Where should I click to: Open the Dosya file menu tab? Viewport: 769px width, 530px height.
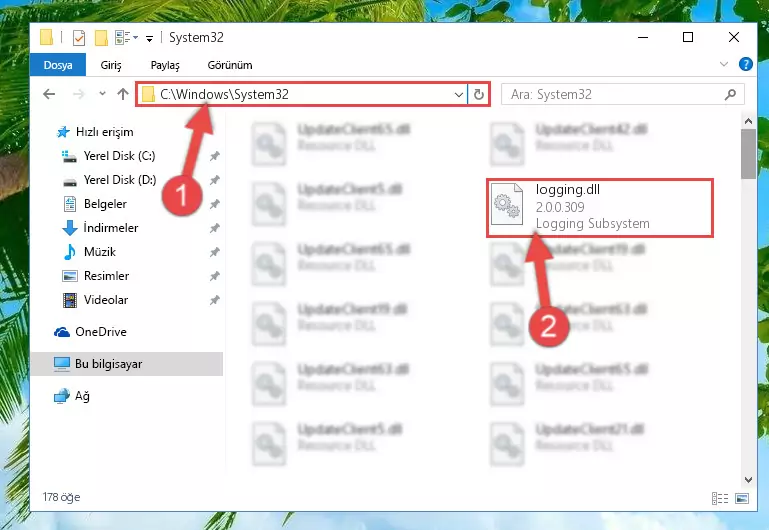pyautogui.click(x=58, y=65)
